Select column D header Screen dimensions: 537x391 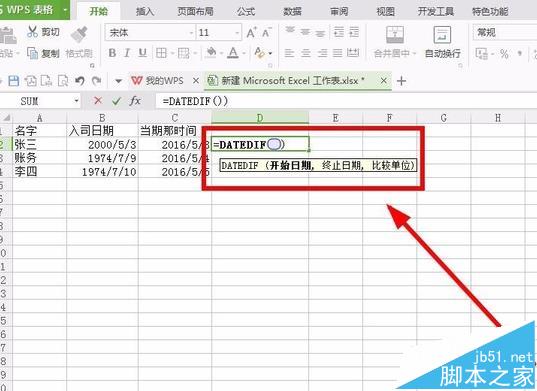(x=260, y=118)
